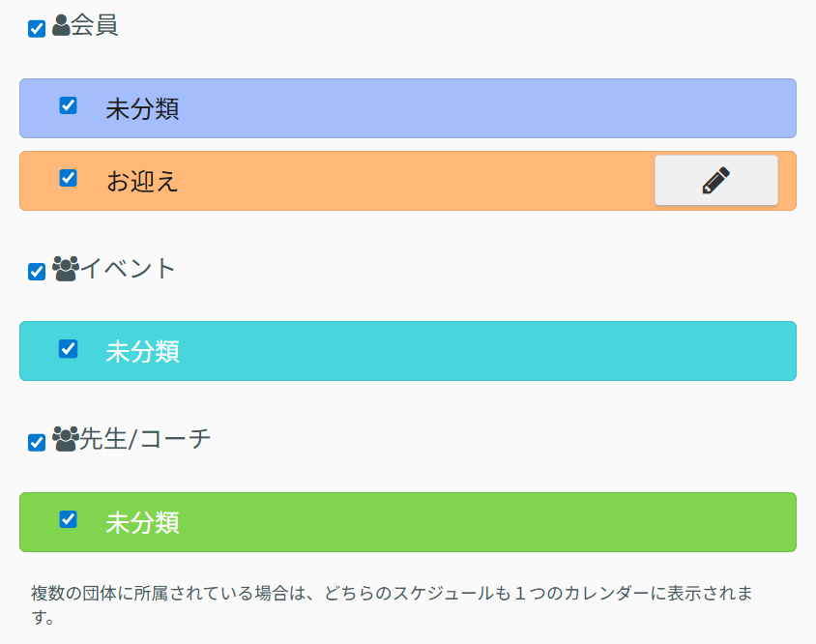Click the orange お迎え row background
Screen dimensions: 816x644
(x=406, y=181)
